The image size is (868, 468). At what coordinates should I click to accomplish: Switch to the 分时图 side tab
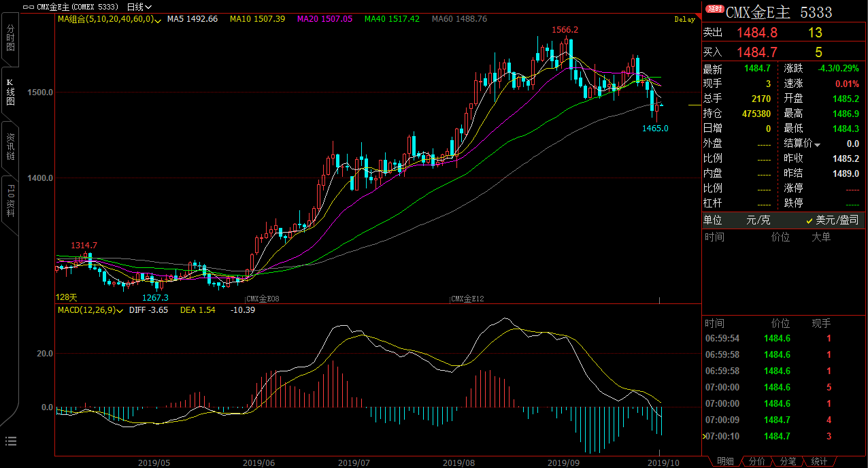coord(10,40)
